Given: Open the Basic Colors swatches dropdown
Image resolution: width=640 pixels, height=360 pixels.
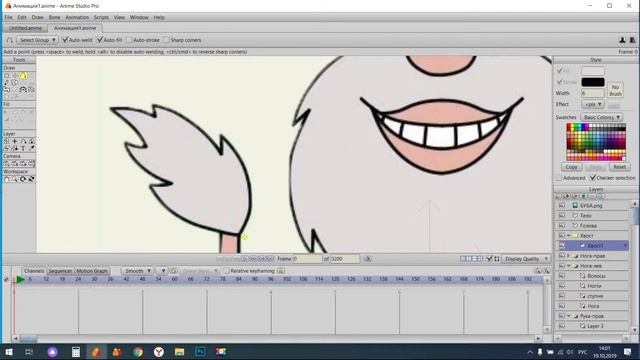Looking at the screenshot, I should [x=602, y=117].
